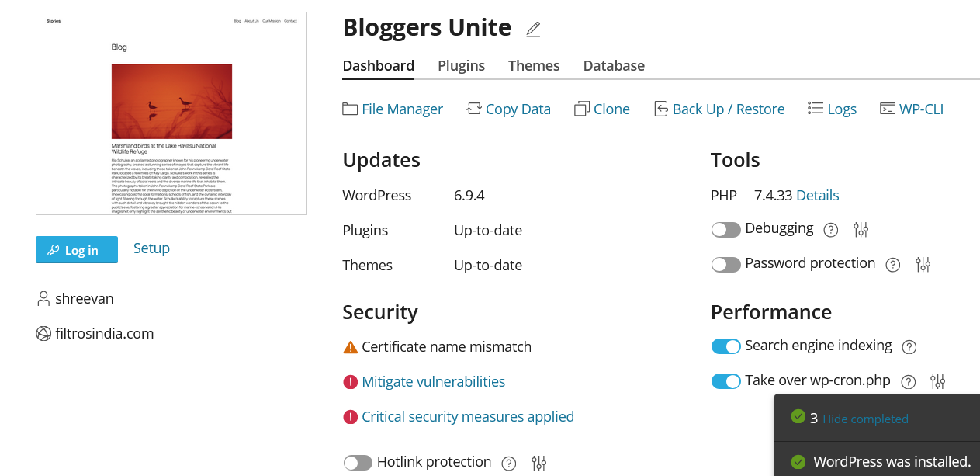The height and width of the screenshot is (476, 980).
Task: Click help icon beside Hotlink protection
Action: click(509, 464)
